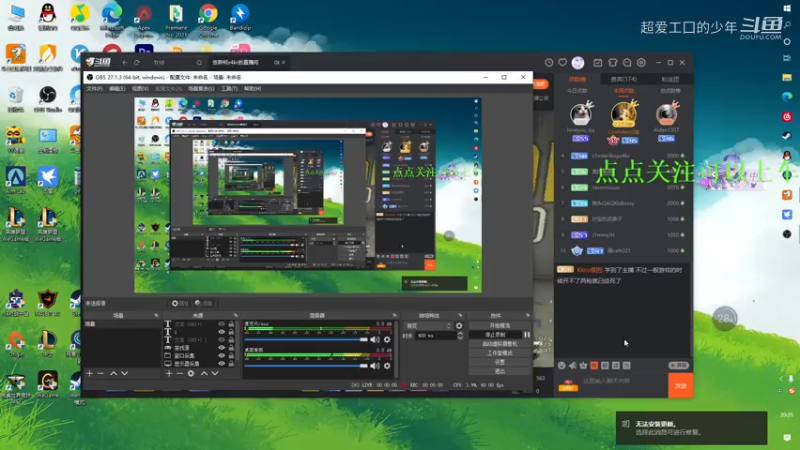Open the 渐变 transition type dropdown

click(428, 326)
